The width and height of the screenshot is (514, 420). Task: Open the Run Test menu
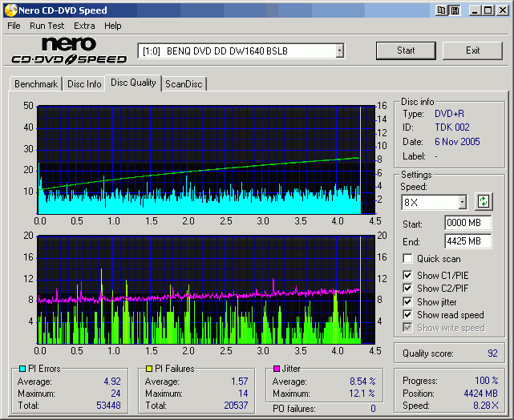(47, 26)
